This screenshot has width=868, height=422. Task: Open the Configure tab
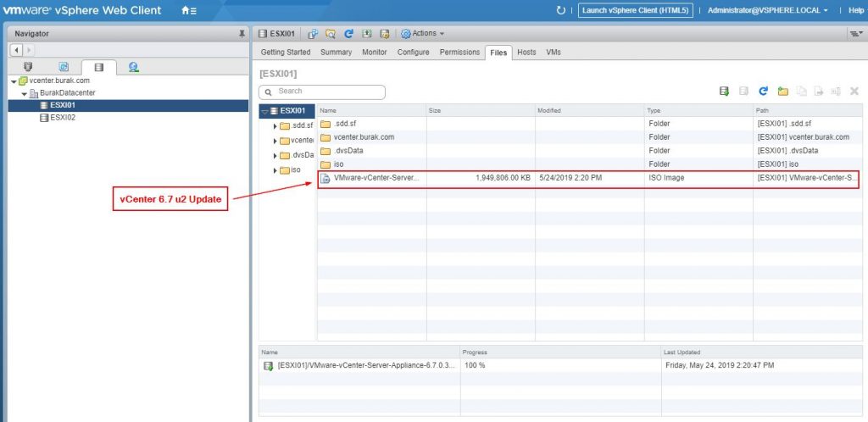tap(413, 52)
